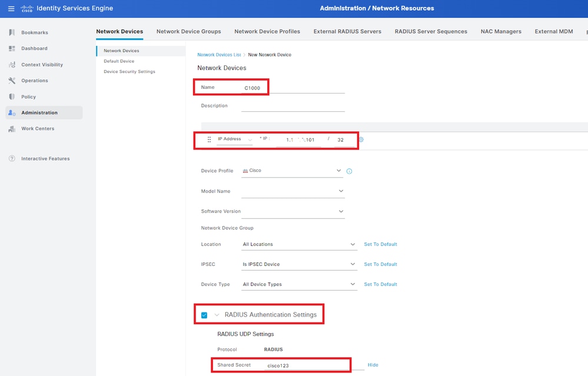Click the Work Centers sidebar icon
The image size is (588, 376).
click(12, 129)
